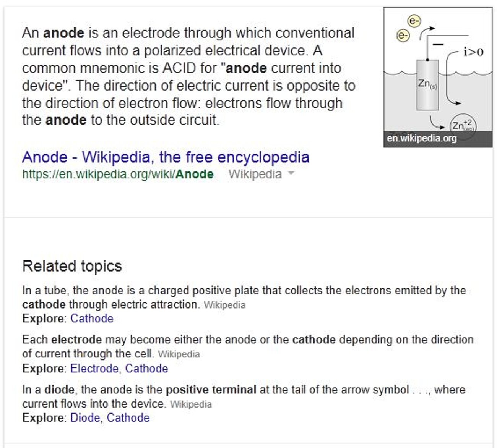Click the Related topics heading
Screen dimensions: 497x448
[x=72, y=266]
